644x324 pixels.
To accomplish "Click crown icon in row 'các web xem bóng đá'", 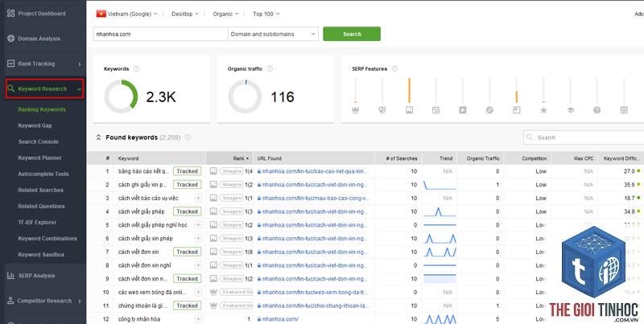I will tap(213, 292).
